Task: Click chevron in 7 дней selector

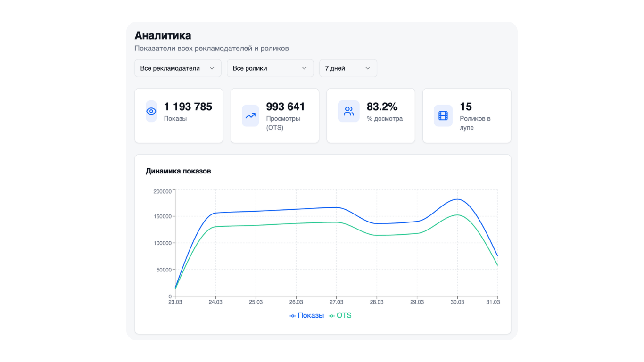Action: pyautogui.click(x=368, y=68)
